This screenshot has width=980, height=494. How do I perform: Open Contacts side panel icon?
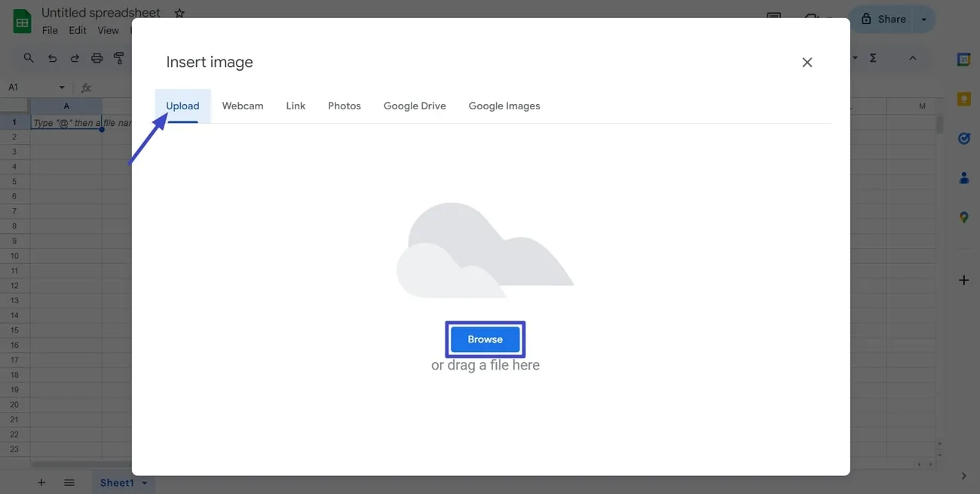pyautogui.click(x=963, y=178)
